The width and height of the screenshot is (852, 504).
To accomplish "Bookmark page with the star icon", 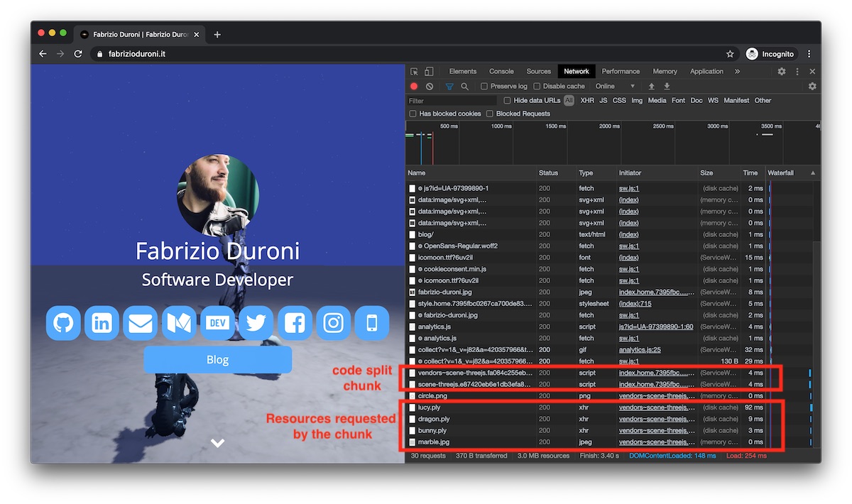I will [730, 54].
